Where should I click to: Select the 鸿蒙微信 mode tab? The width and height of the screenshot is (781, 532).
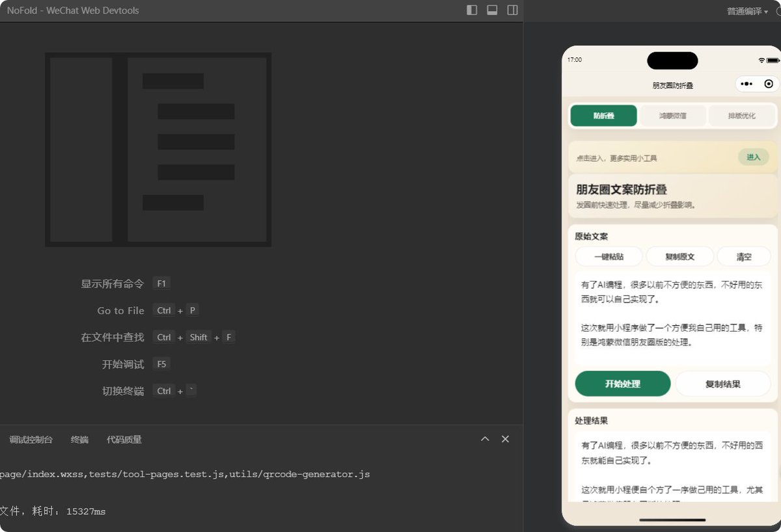672,116
